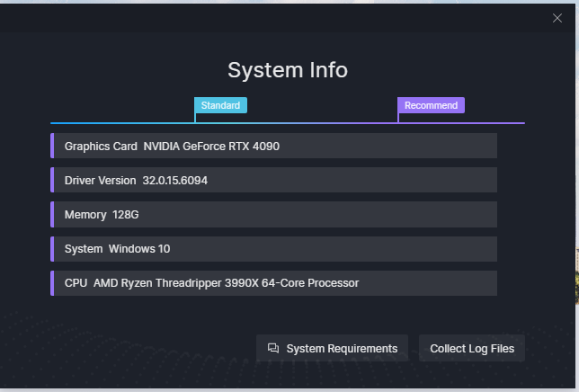Image resolution: width=579 pixels, height=392 pixels.
Task: Click the Collect Log Files button
Action: pos(471,348)
